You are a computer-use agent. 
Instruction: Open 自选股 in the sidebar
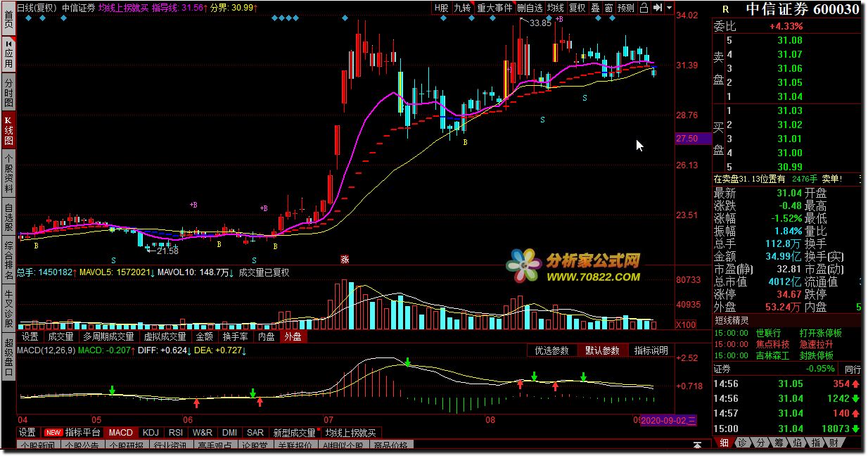click(8, 217)
